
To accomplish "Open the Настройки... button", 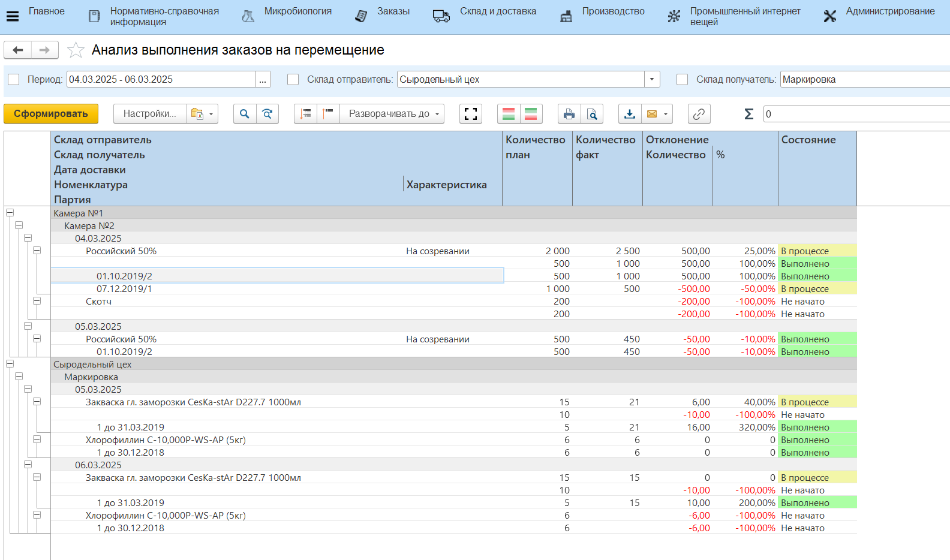I will pos(150,114).
